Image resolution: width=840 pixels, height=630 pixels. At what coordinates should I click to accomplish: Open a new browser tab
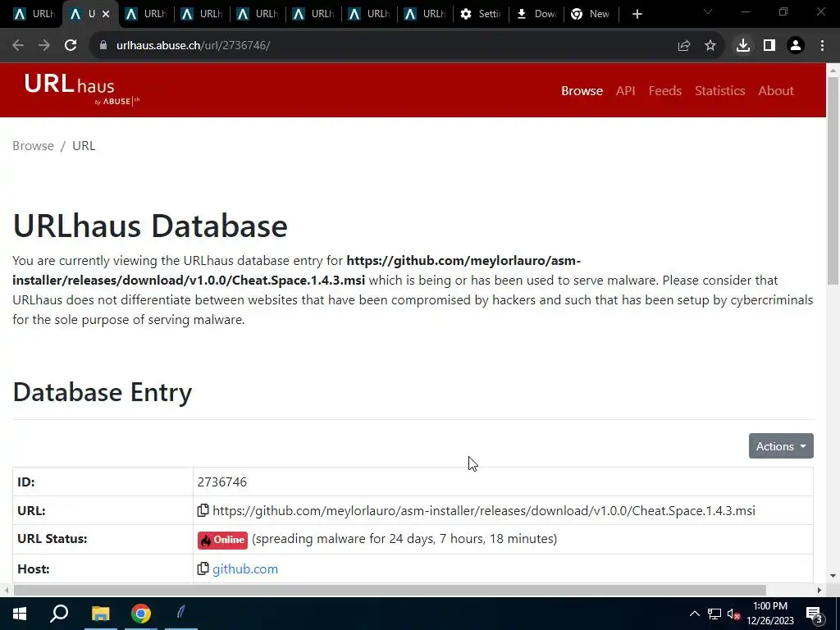(637, 15)
